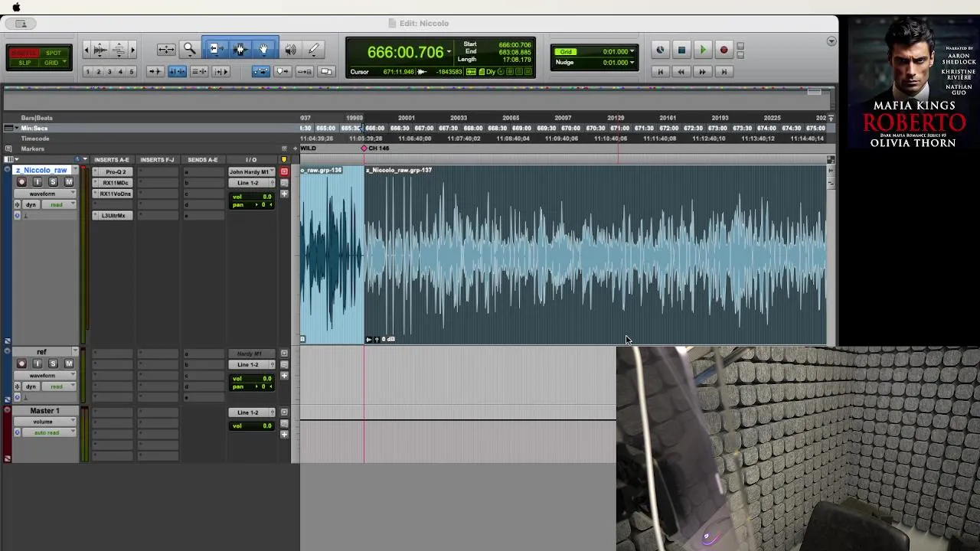980x551 pixels.
Task: Select the Pencil tool
Action: (x=314, y=50)
